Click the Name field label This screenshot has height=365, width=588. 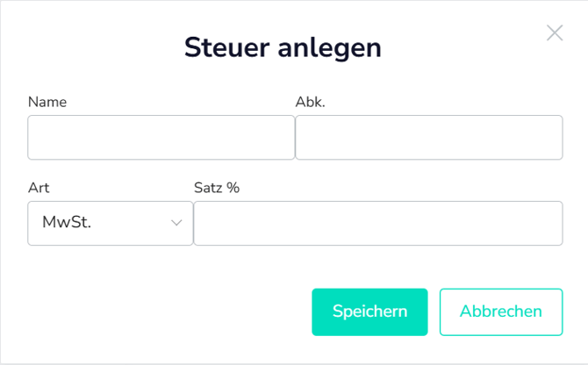tap(47, 102)
